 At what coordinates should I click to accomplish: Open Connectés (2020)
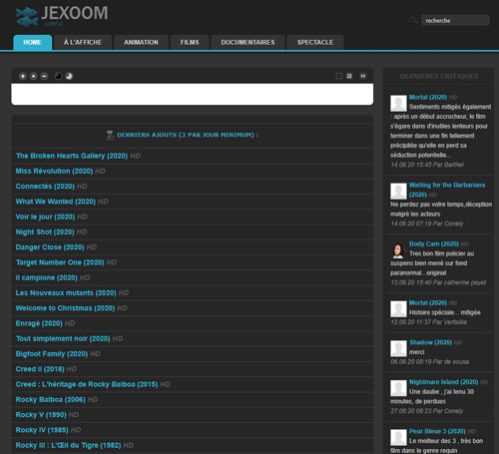pos(45,186)
